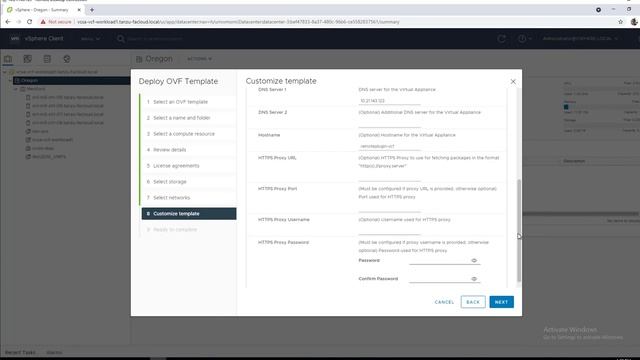Click the DNS Server 1 input field
640x360 pixels.
tap(389, 100)
